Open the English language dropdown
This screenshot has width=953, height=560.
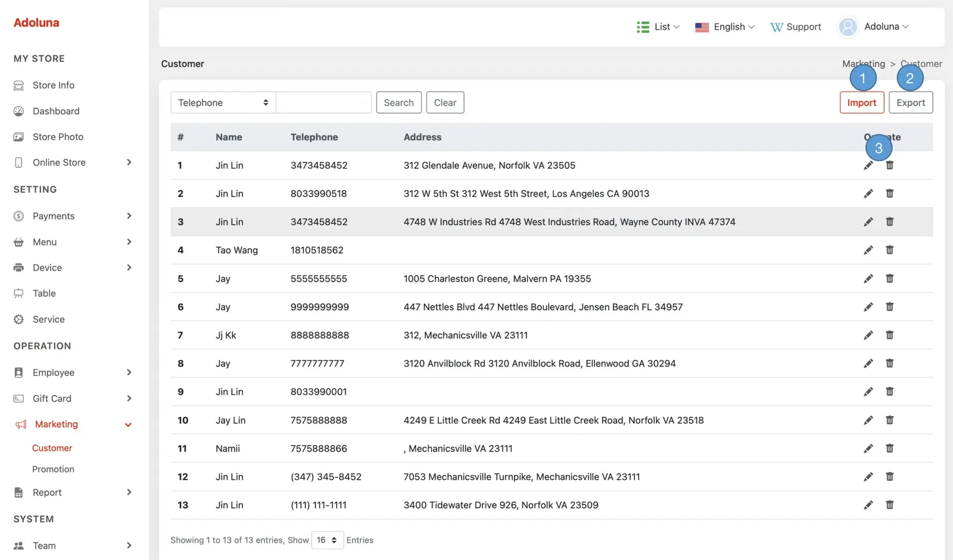(x=725, y=27)
